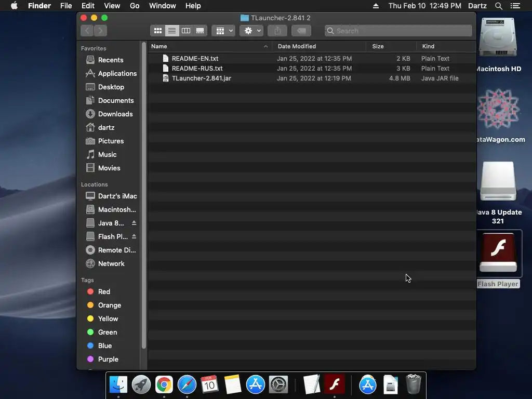
Task: Switch to gallery view in Finder toolbar
Action: 200,31
